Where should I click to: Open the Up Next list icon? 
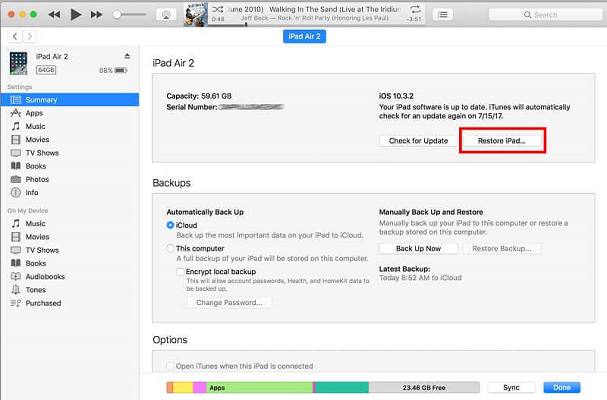pyautogui.click(x=442, y=15)
